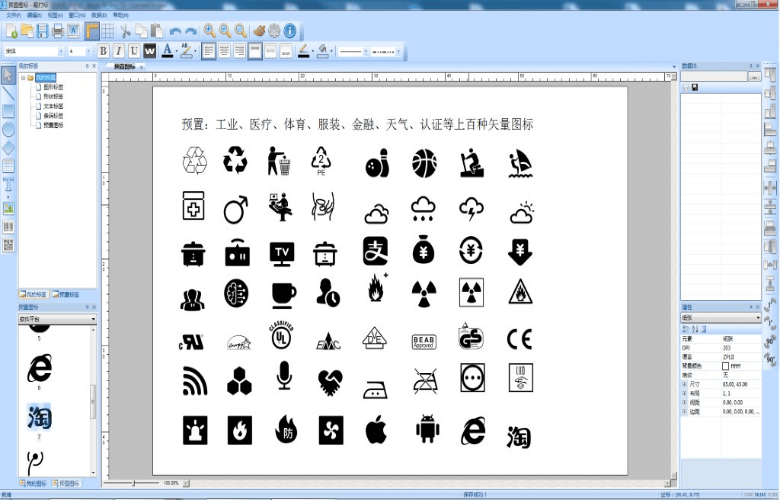Open the 文件 menu
This screenshot has height=500, width=780.
click(x=13, y=15)
